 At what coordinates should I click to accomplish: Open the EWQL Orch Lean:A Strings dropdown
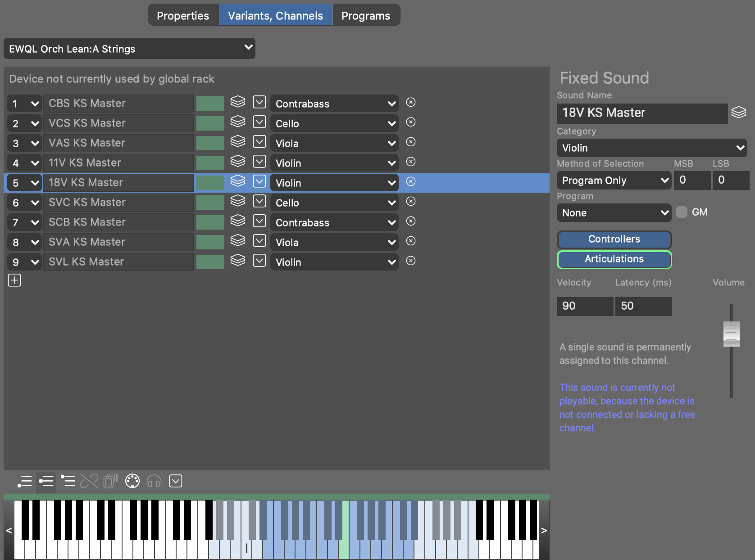pyautogui.click(x=129, y=49)
